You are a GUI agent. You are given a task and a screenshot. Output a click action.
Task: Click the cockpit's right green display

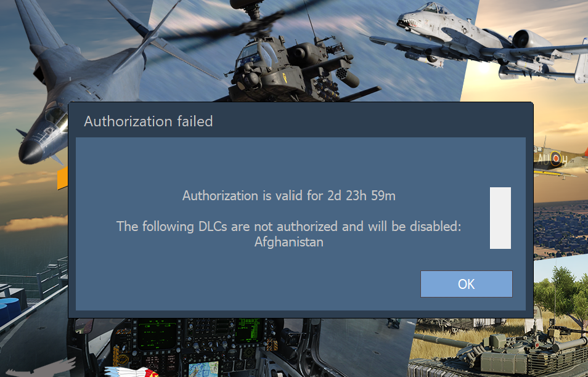(x=248, y=331)
